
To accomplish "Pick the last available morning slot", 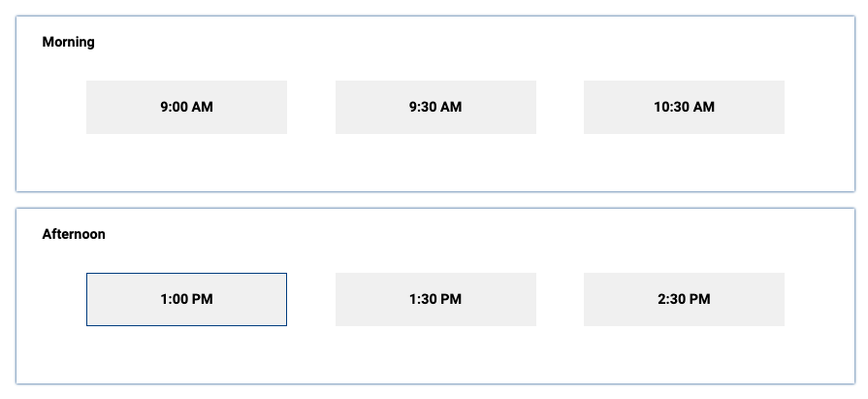I will point(684,107).
